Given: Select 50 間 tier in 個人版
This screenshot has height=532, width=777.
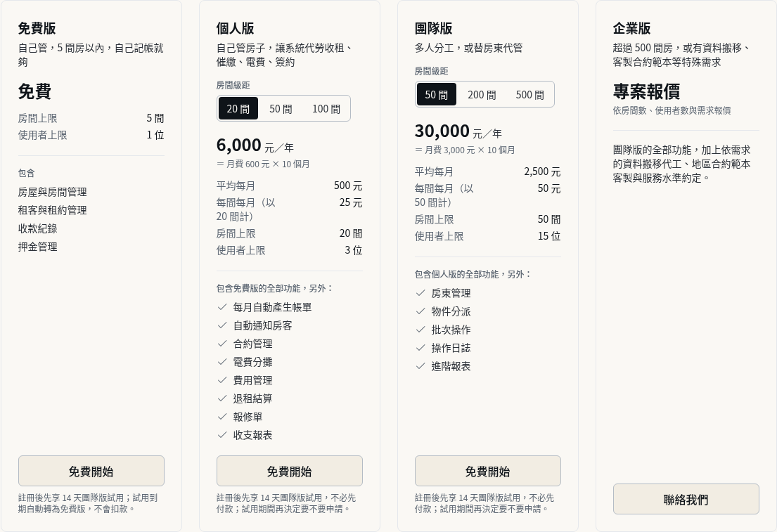Looking at the screenshot, I should (x=281, y=108).
